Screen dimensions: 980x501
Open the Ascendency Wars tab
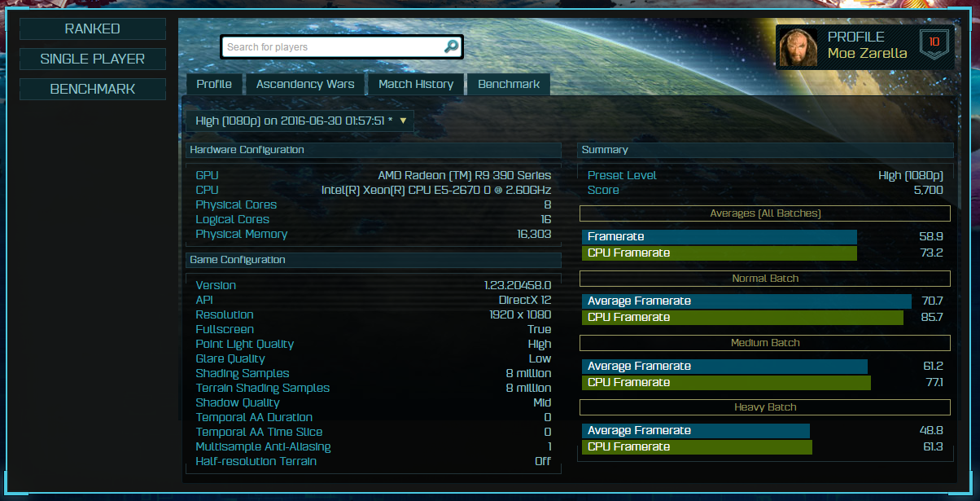[x=305, y=84]
